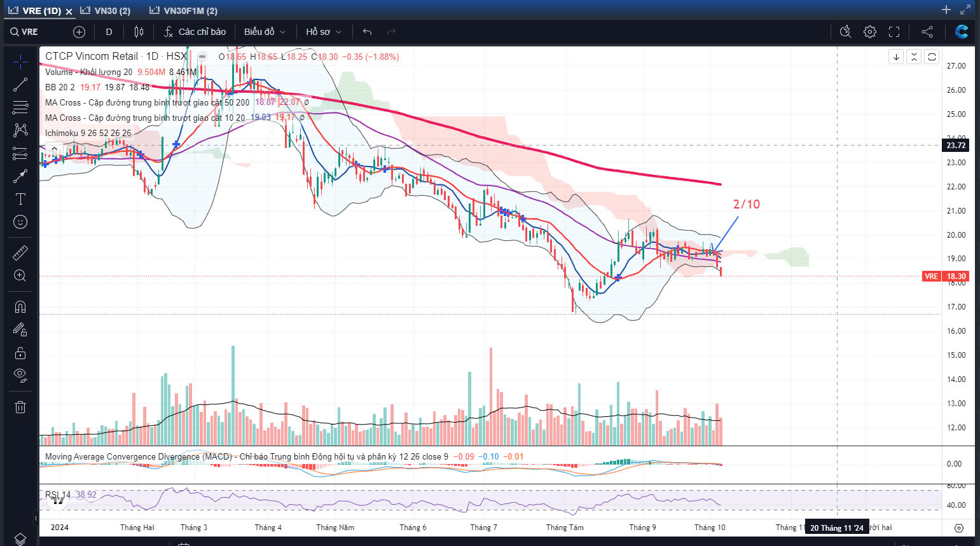Image resolution: width=980 pixels, height=546 pixels.
Task: Open time axis settings gear at bottom right
Action: [x=959, y=528]
